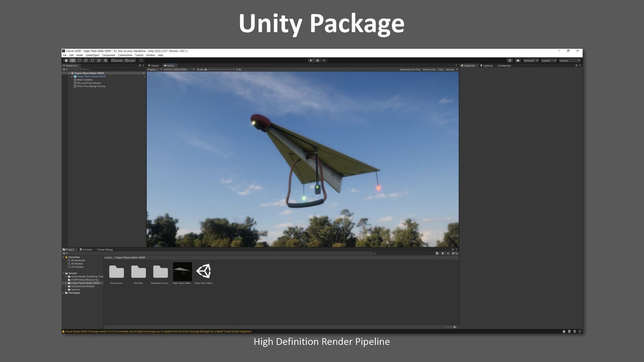Open Gizmos dropdown arrow

pos(457,69)
